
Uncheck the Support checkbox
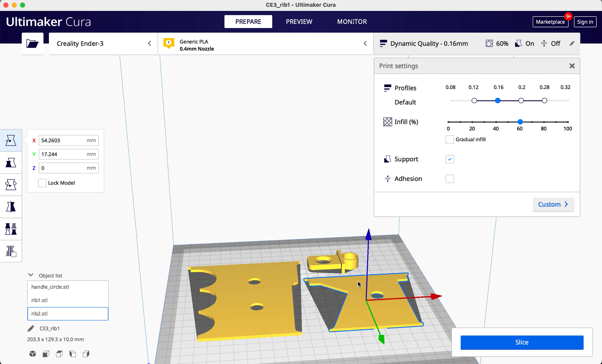(449, 159)
